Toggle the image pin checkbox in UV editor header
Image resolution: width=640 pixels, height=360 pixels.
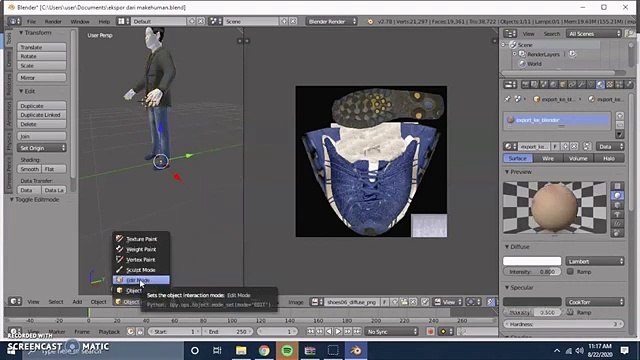[425, 302]
